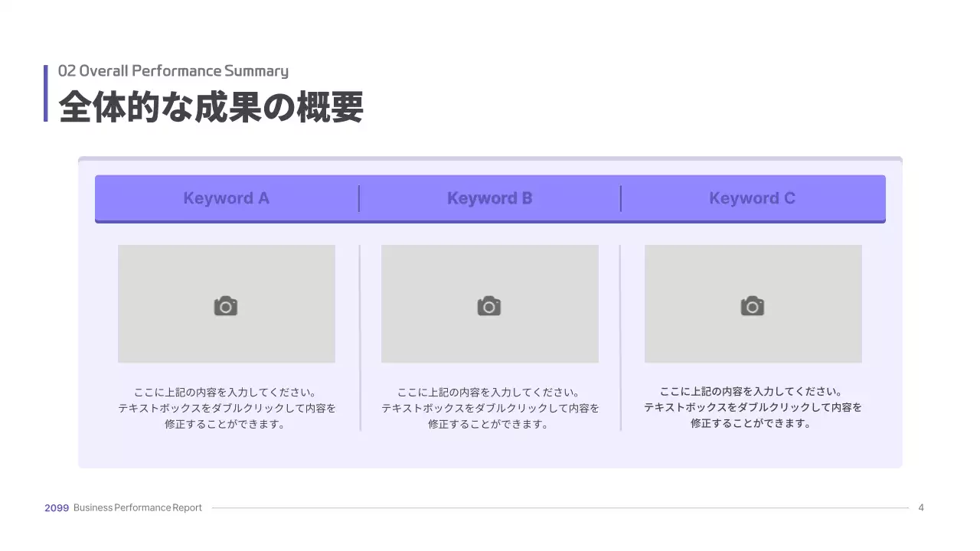Click the camera icon under Keyword C
This screenshot has width=980, height=551.
753,306
